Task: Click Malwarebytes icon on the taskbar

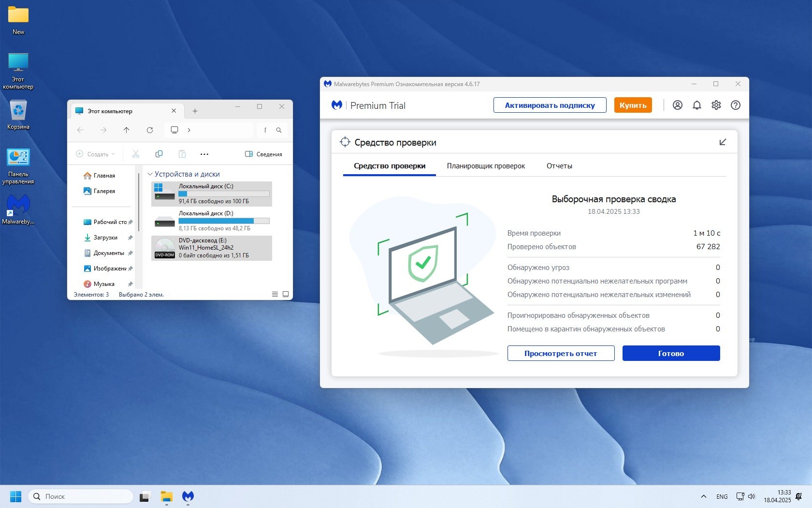Action: [188, 496]
